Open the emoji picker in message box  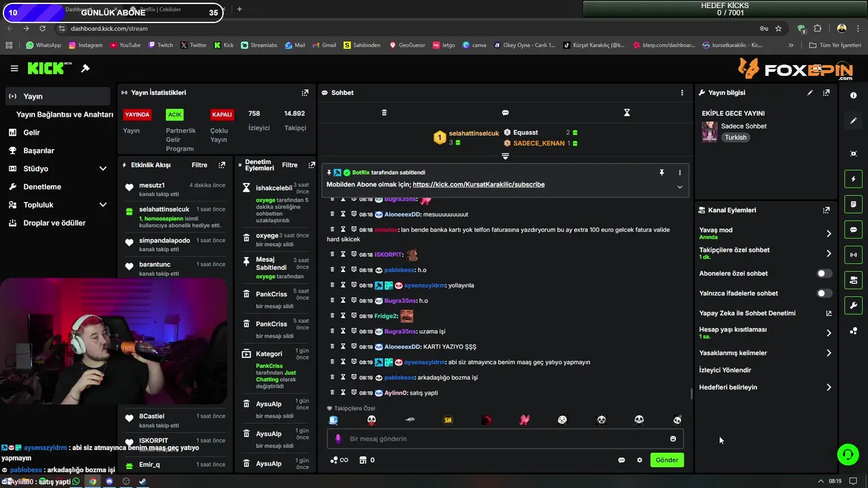click(x=673, y=439)
